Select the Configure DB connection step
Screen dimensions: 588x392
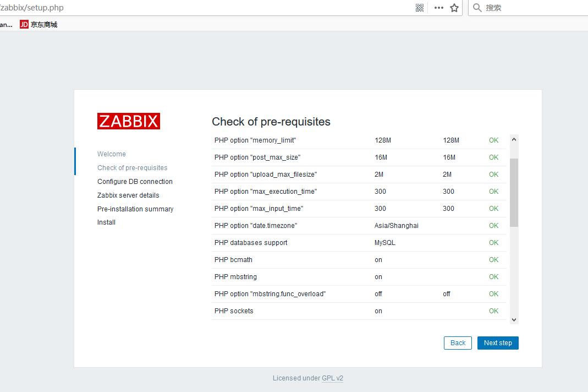pos(135,181)
